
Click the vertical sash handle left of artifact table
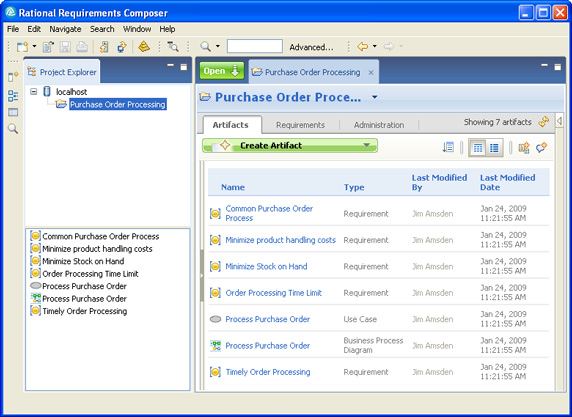coord(202,275)
